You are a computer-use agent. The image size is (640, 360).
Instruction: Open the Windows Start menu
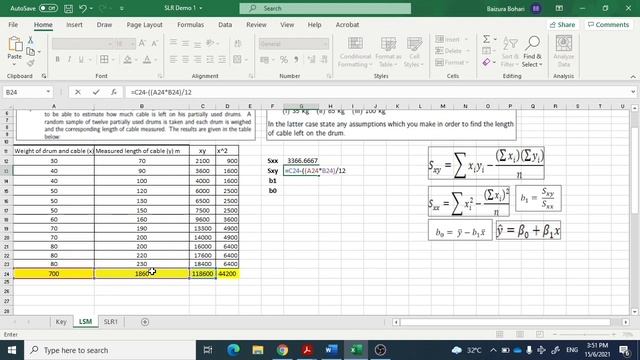pos(12,350)
